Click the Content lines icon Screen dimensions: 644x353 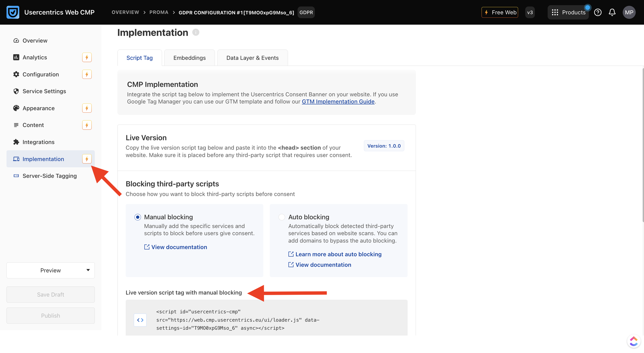pyautogui.click(x=16, y=125)
